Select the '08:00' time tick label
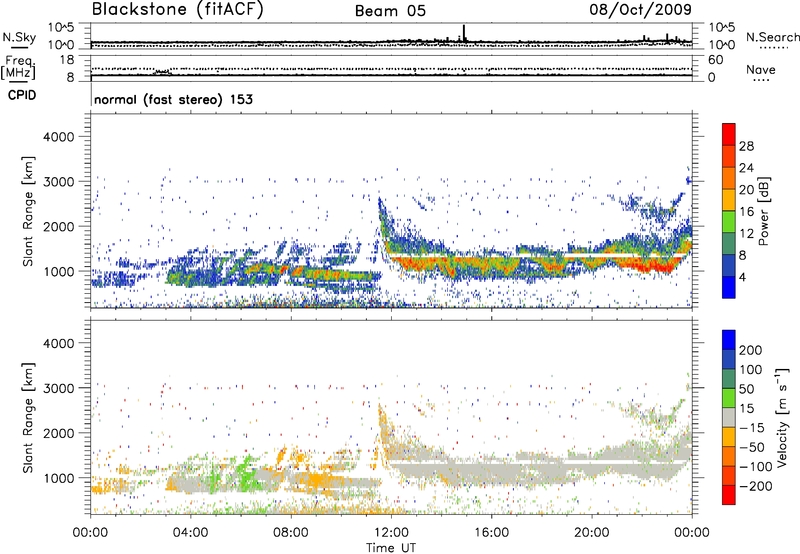 point(291,533)
